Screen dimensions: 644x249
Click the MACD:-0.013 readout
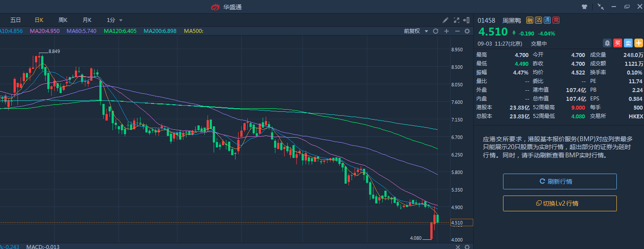point(42,247)
